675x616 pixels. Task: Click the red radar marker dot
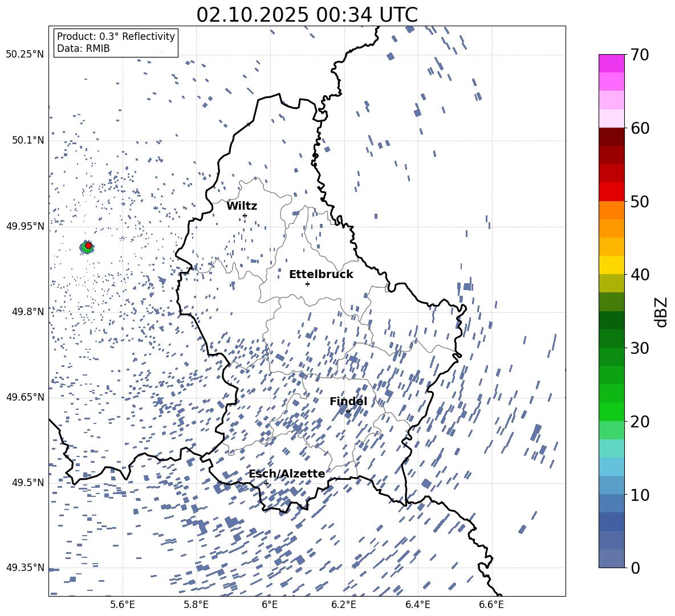coord(88,246)
